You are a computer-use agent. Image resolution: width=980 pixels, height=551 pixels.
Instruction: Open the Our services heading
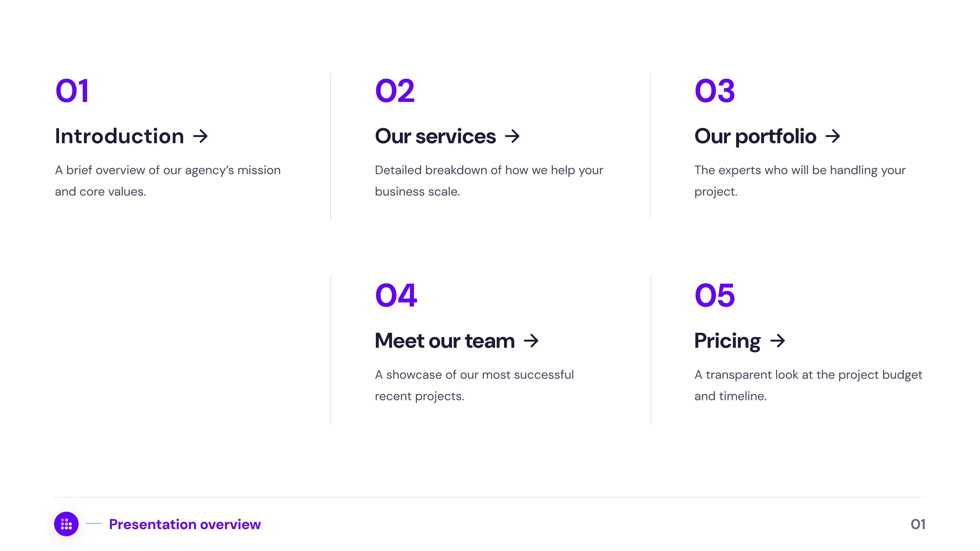(x=435, y=136)
